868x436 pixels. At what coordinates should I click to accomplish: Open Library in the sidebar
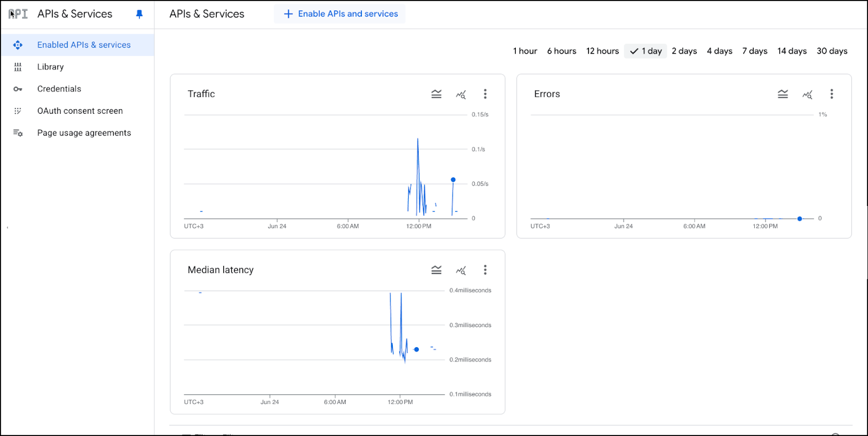(50, 67)
